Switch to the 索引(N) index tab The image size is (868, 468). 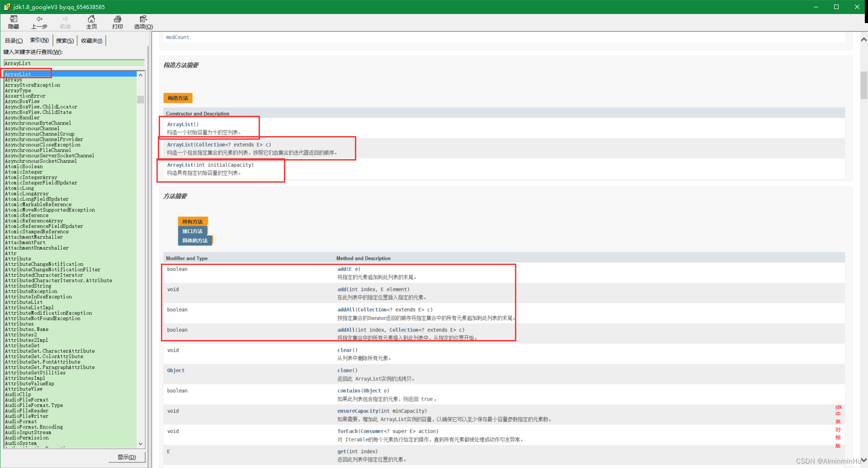pyautogui.click(x=39, y=40)
